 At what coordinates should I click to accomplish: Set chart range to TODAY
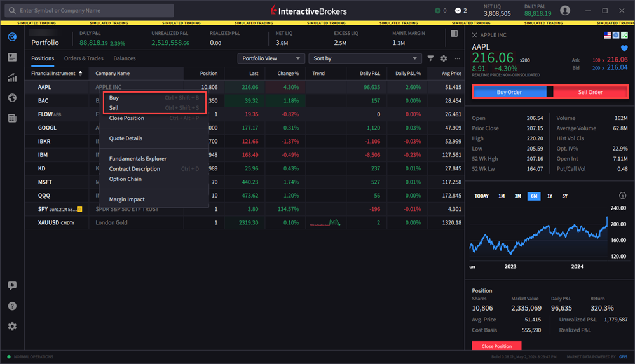481,196
